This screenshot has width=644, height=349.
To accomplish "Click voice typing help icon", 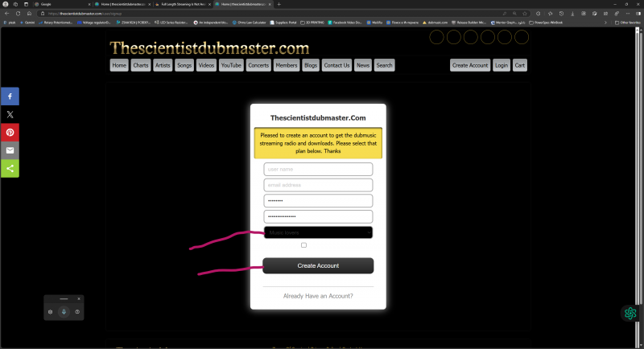I will point(77,311).
